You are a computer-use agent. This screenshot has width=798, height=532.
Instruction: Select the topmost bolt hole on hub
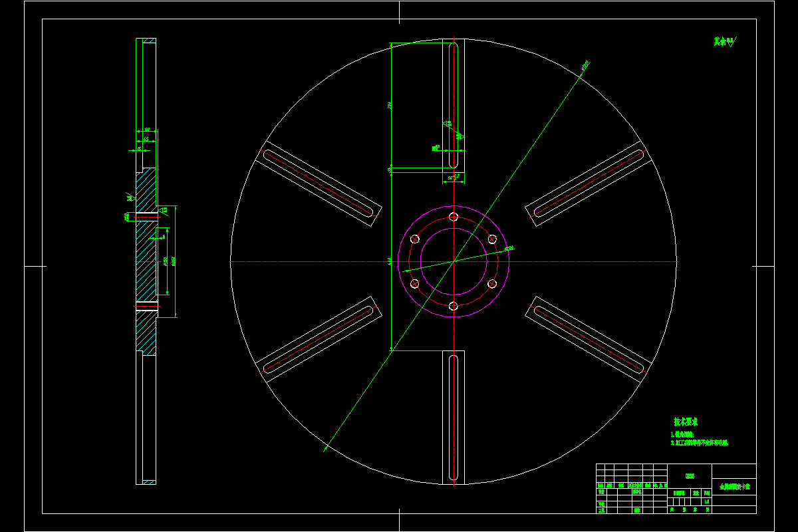point(454,217)
